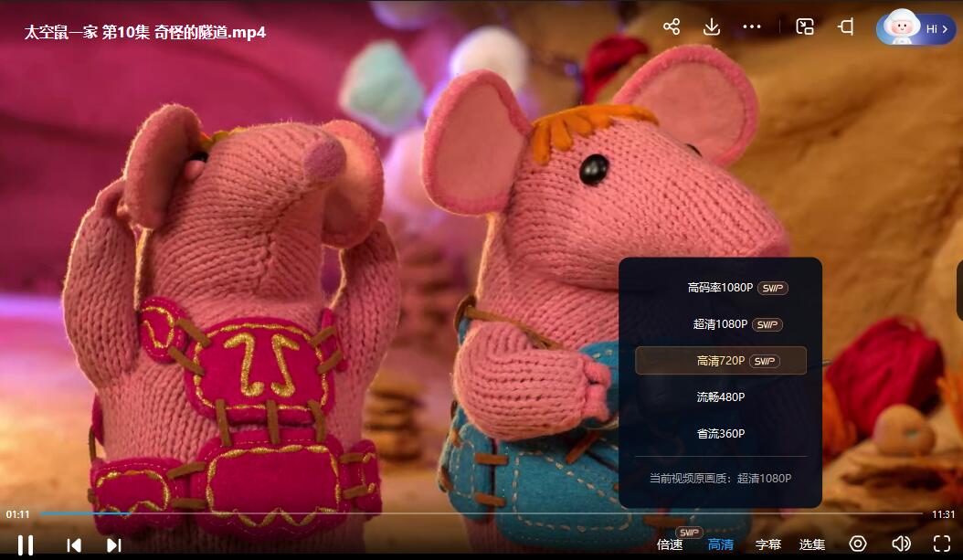Viewport: 963px width, 560px height.
Task: Open the three-dot more options menu
Action: click(752, 27)
